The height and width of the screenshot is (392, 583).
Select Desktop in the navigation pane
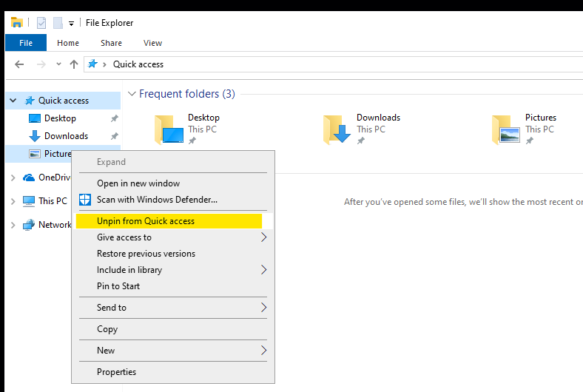coord(60,118)
